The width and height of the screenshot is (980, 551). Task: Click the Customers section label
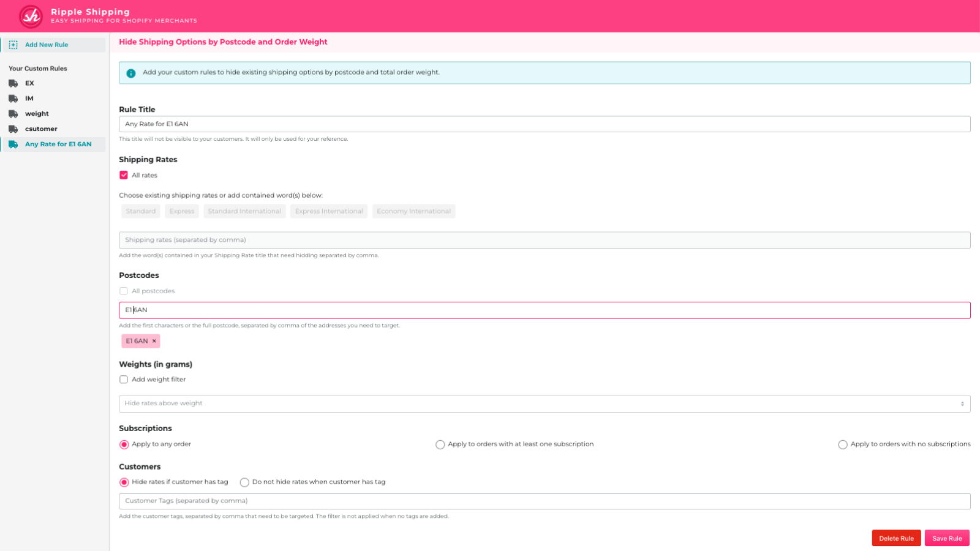(140, 467)
